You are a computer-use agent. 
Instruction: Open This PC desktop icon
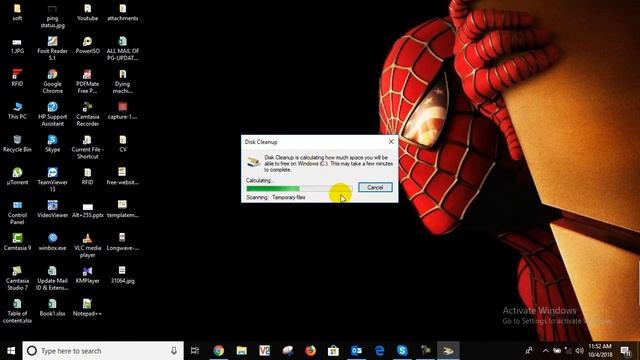click(17, 111)
